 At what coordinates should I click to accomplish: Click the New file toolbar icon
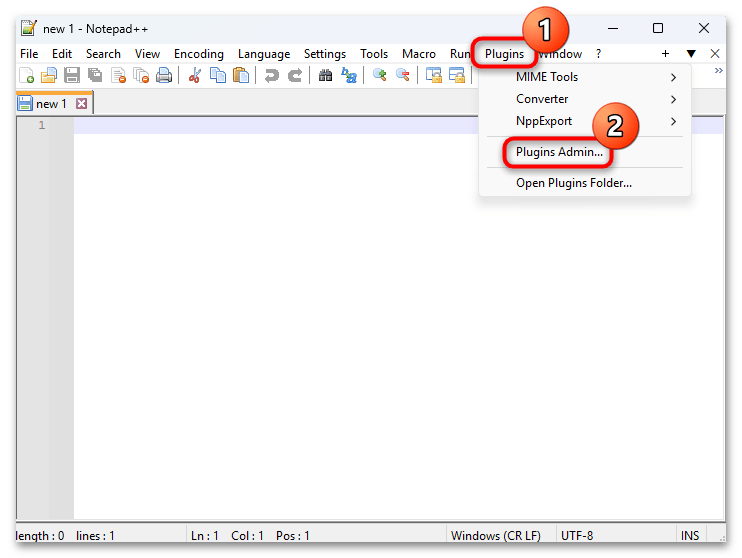click(x=26, y=75)
